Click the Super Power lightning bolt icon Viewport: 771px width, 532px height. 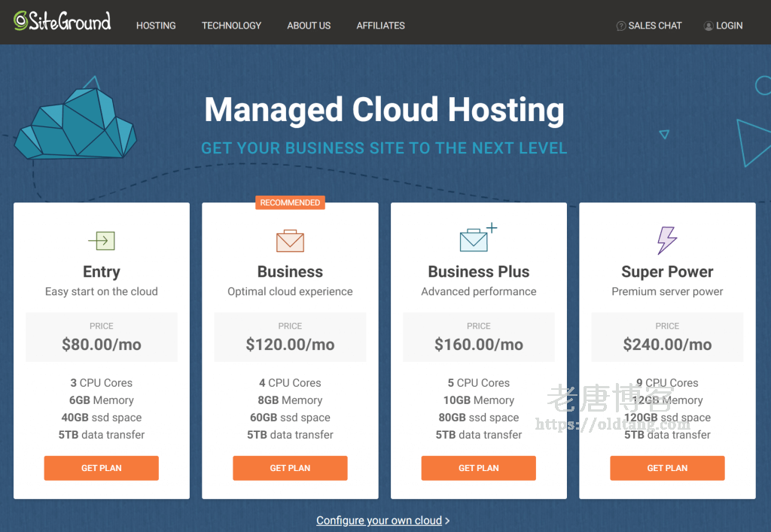pos(667,241)
